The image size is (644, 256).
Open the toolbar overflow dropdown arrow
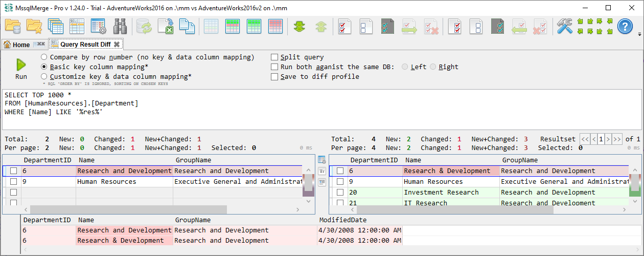click(x=639, y=34)
